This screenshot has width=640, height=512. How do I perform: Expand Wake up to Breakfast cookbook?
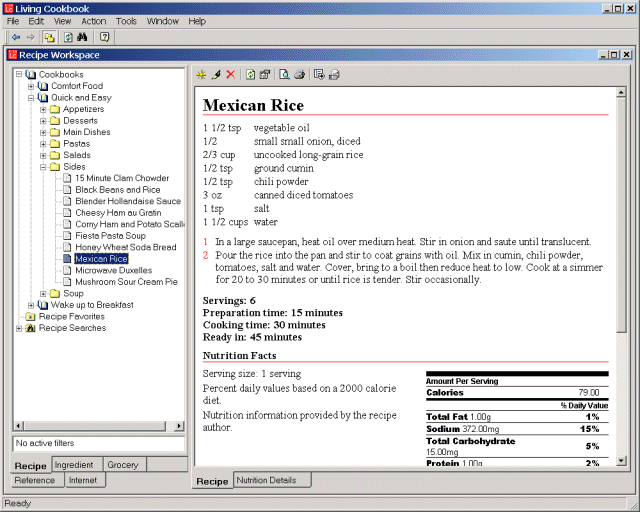point(31,305)
